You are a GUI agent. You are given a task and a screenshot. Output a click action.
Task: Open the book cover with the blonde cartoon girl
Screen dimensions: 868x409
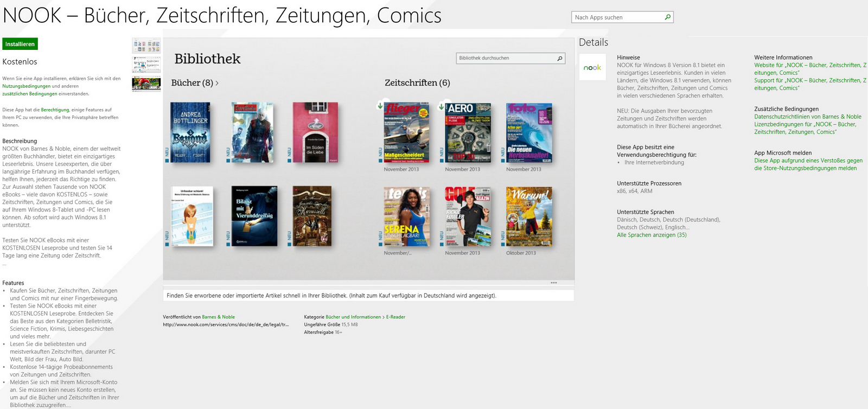coord(192,216)
